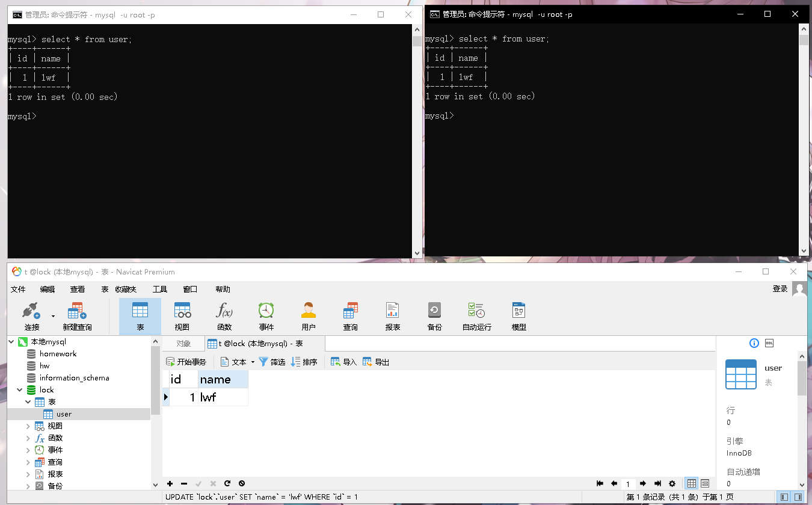Open the 函数 (Function) toolbar icon
The height and width of the screenshot is (505, 812).
[224, 316]
